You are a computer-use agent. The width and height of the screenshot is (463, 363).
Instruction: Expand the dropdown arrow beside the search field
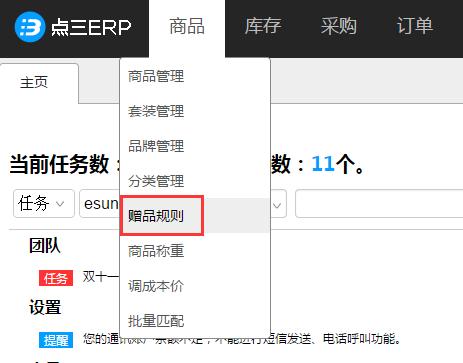coord(277,205)
